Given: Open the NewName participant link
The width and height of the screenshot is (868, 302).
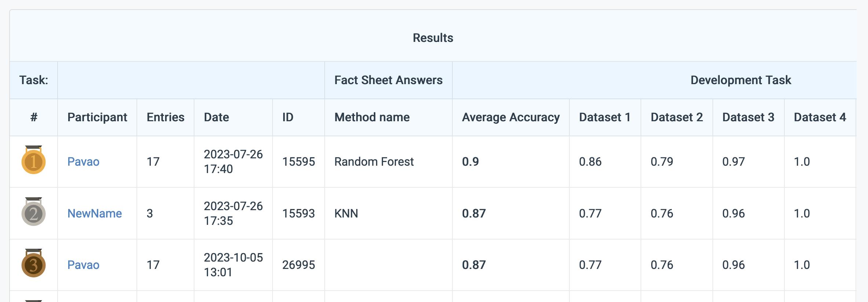Looking at the screenshot, I should pos(95,213).
